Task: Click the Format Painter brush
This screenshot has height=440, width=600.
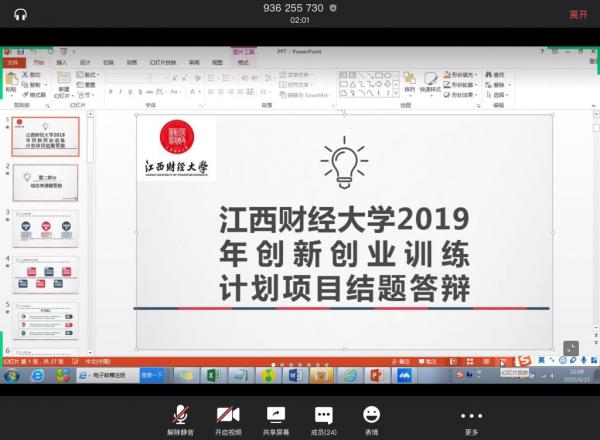Action: (25, 95)
